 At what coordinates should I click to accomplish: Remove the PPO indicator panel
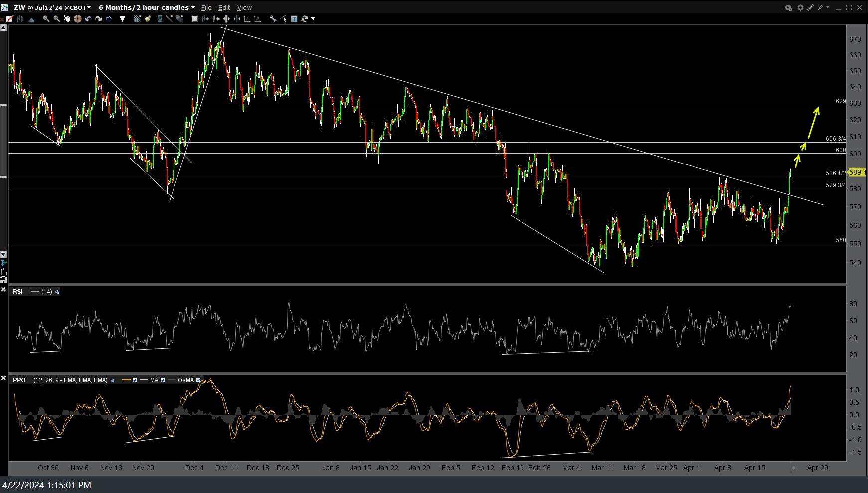pyautogui.click(x=3, y=378)
